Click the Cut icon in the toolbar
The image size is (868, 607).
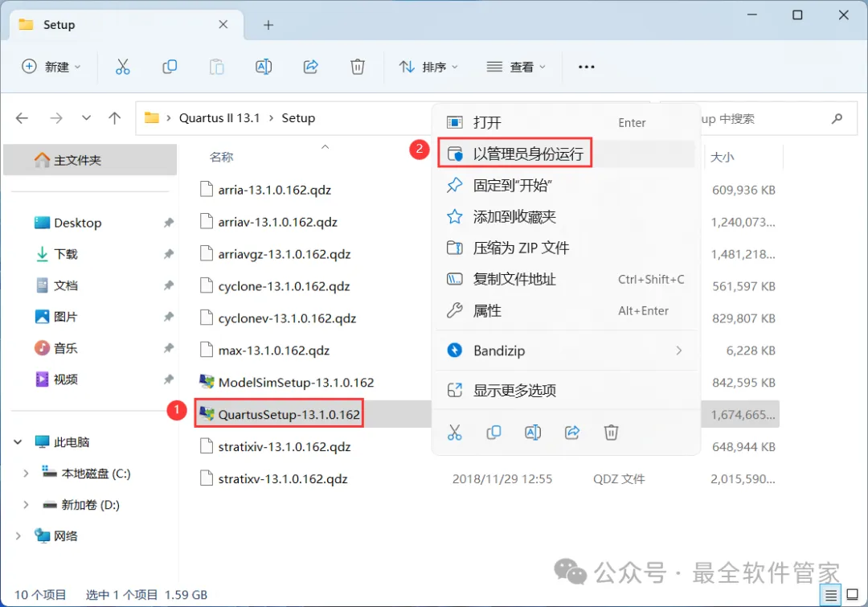(122, 67)
